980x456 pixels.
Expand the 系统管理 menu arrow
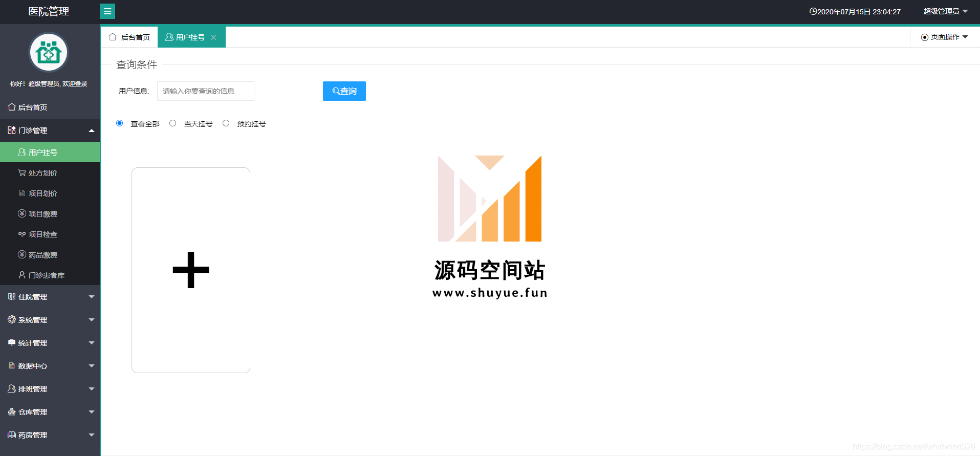[x=92, y=320]
